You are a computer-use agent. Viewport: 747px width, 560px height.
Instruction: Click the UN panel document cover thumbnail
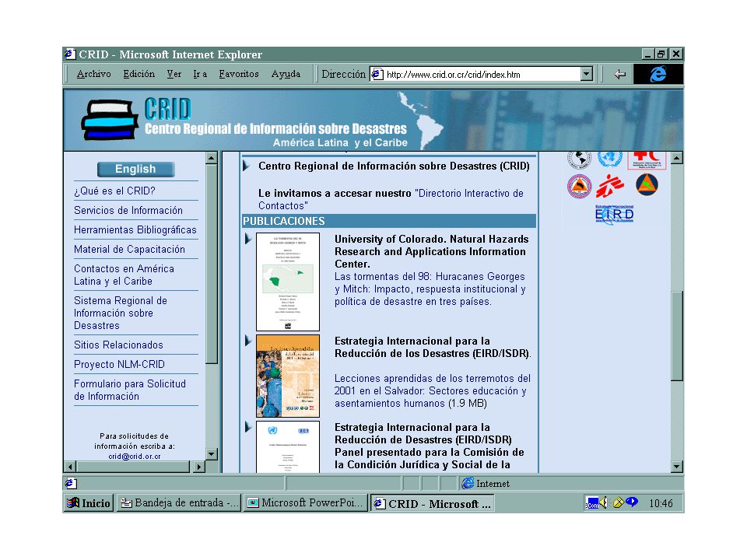pyautogui.click(x=288, y=446)
